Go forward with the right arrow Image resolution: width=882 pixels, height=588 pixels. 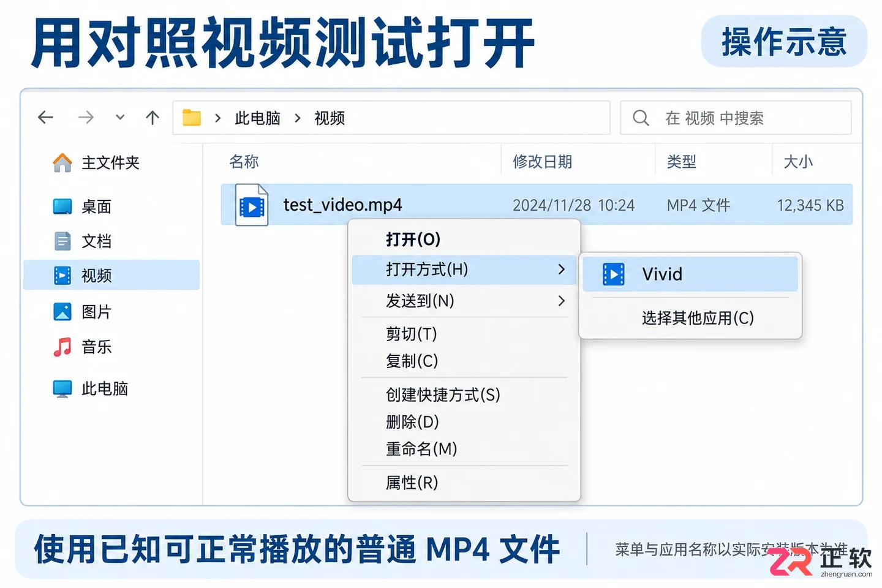tap(86, 117)
